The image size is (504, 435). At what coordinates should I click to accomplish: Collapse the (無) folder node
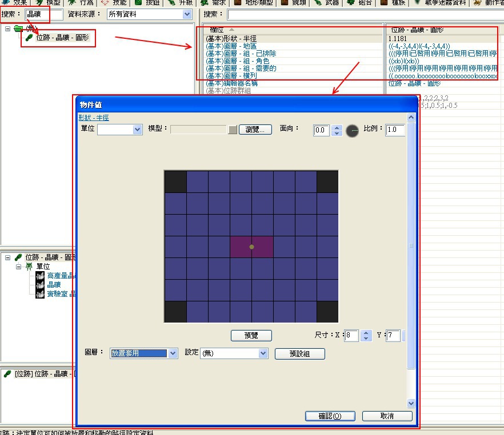pyautogui.click(x=7, y=29)
